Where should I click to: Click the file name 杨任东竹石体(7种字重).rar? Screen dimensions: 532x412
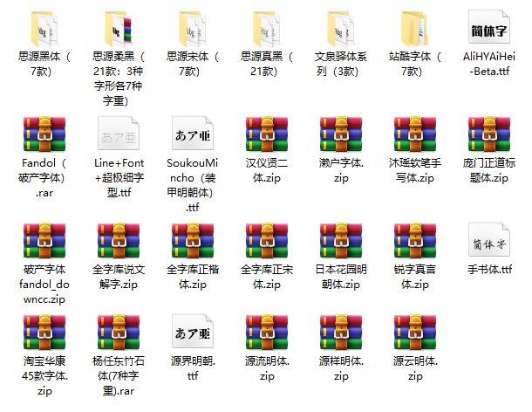coord(119,376)
